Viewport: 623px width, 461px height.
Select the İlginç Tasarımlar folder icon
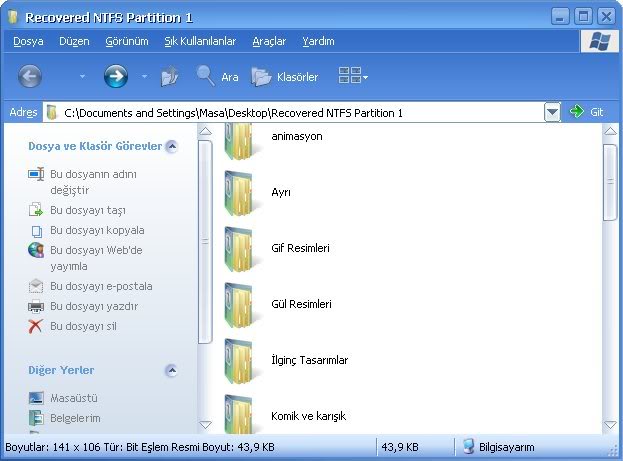point(238,361)
